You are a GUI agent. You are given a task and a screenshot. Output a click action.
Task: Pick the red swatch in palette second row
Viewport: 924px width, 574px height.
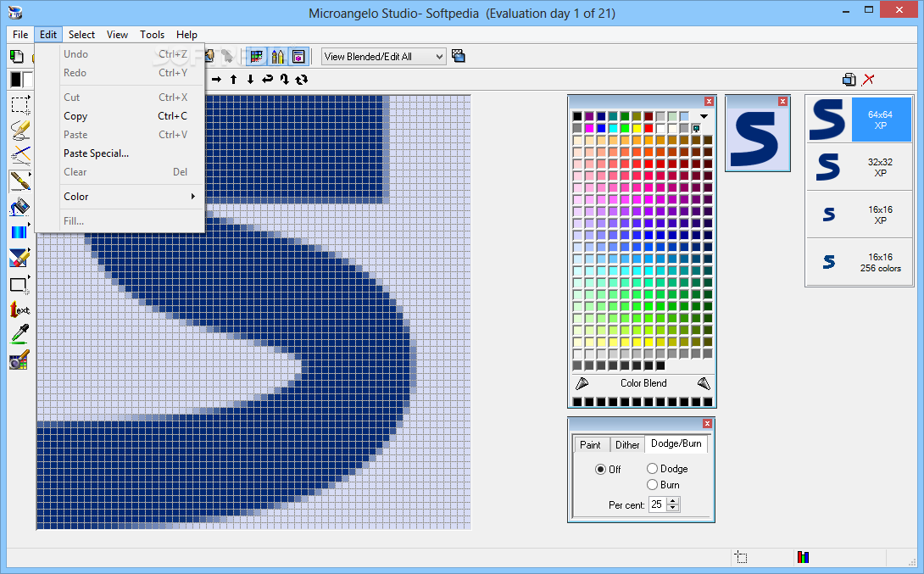(x=648, y=129)
